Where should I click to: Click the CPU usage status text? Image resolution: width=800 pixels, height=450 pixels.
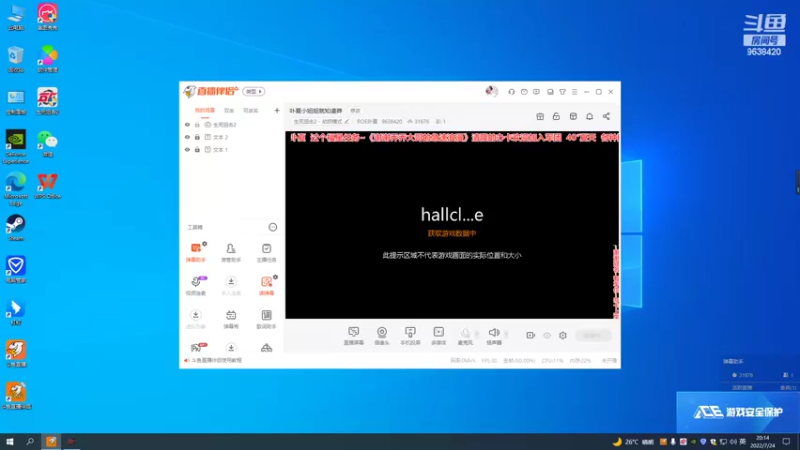pos(552,361)
